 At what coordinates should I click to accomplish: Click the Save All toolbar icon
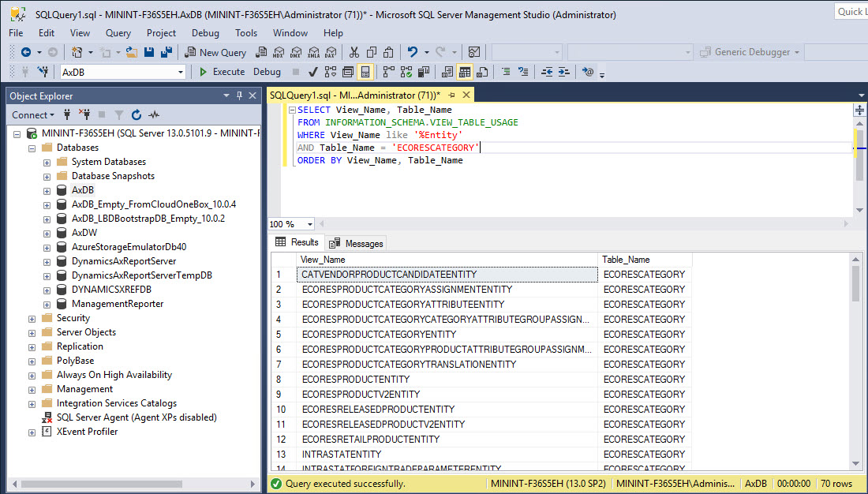(166, 53)
